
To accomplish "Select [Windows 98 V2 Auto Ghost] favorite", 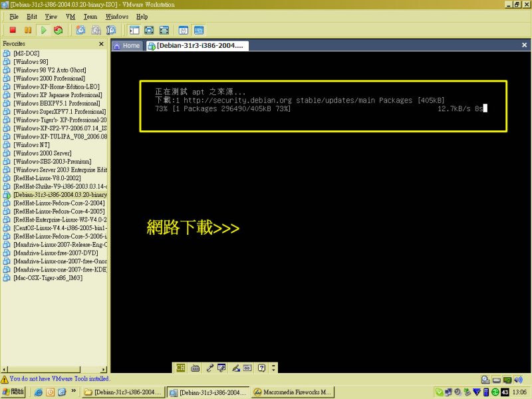I will (49, 70).
